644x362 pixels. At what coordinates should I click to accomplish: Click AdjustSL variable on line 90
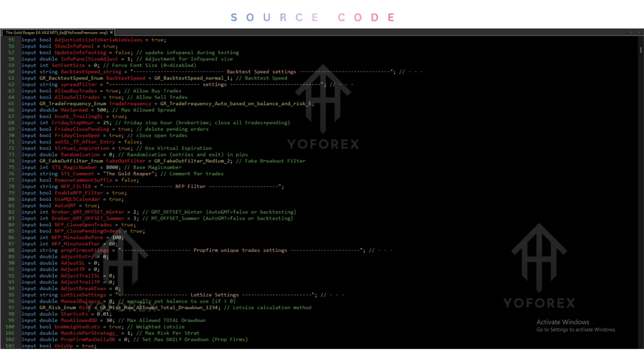pos(72,263)
